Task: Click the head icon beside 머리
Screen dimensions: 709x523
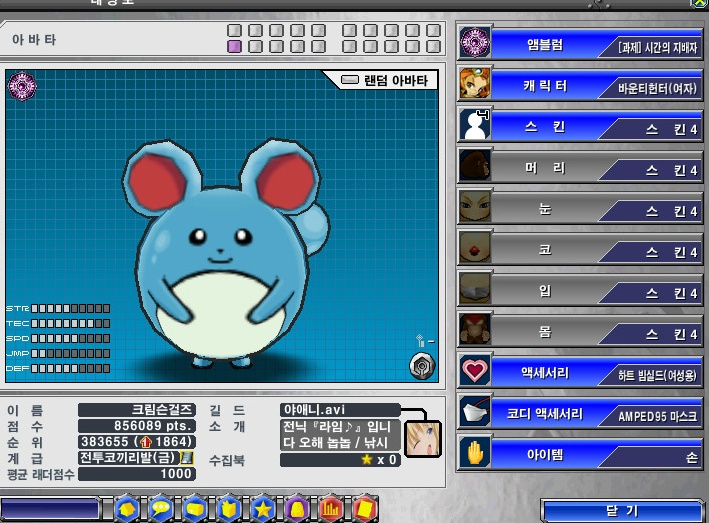Action: (x=475, y=166)
